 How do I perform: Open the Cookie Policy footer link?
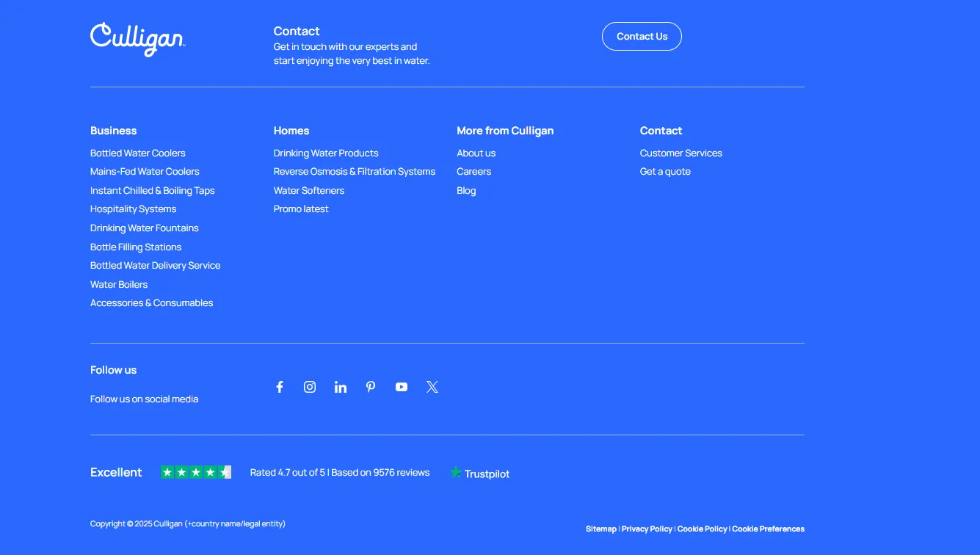coord(702,529)
